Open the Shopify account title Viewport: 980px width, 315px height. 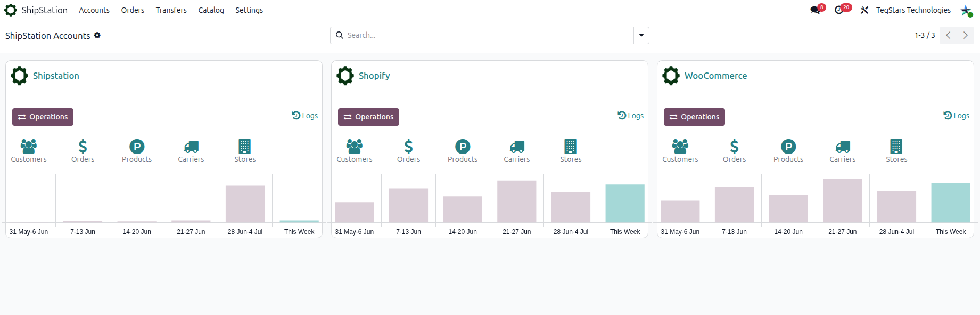point(374,76)
